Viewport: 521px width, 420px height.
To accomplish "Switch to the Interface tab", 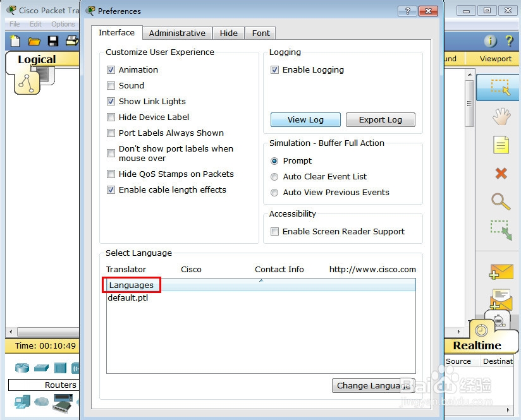I will click(x=116, y=33).
